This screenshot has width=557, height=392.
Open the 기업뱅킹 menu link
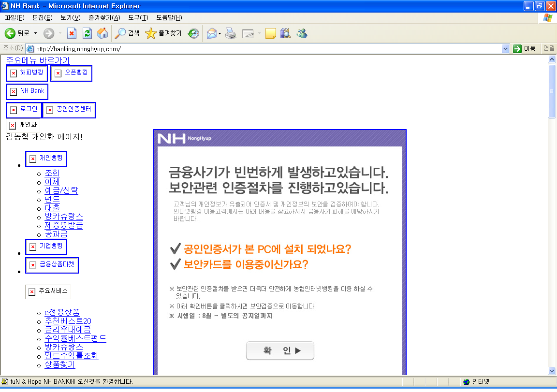(46, 247)
